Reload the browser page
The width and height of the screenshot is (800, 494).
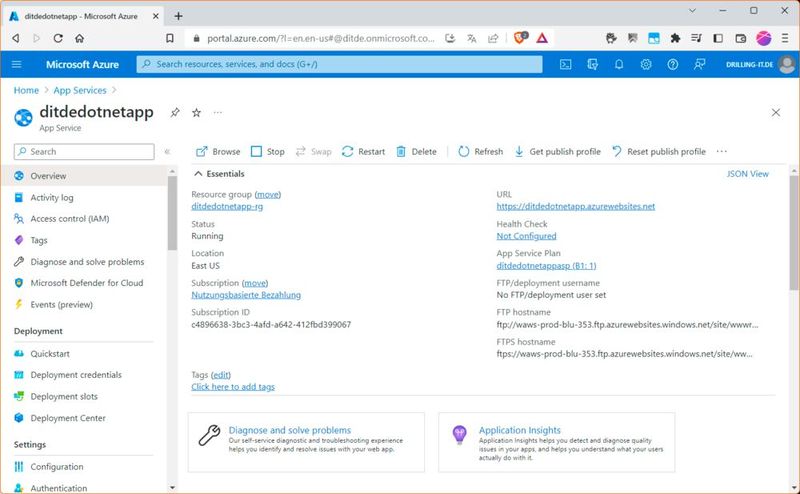coord(58,38)
